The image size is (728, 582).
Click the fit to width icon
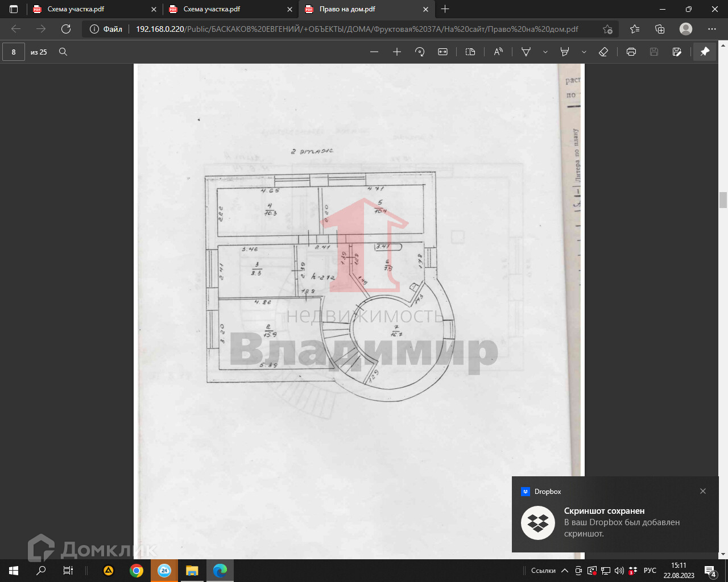(x=442, y=52)
